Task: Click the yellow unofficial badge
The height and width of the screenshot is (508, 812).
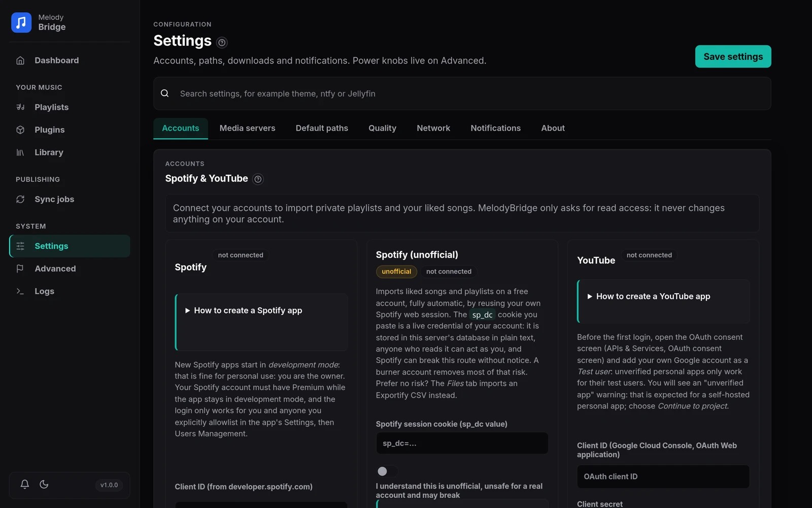Action: click(396, 272)
